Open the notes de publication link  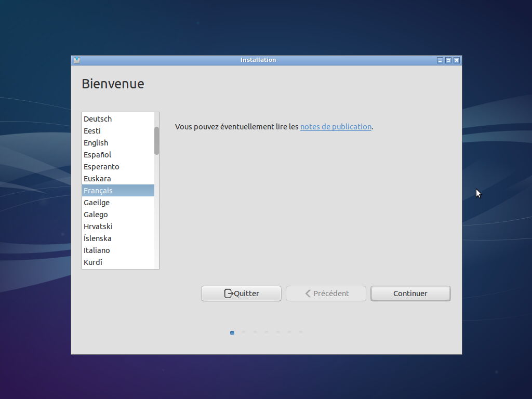336,127
